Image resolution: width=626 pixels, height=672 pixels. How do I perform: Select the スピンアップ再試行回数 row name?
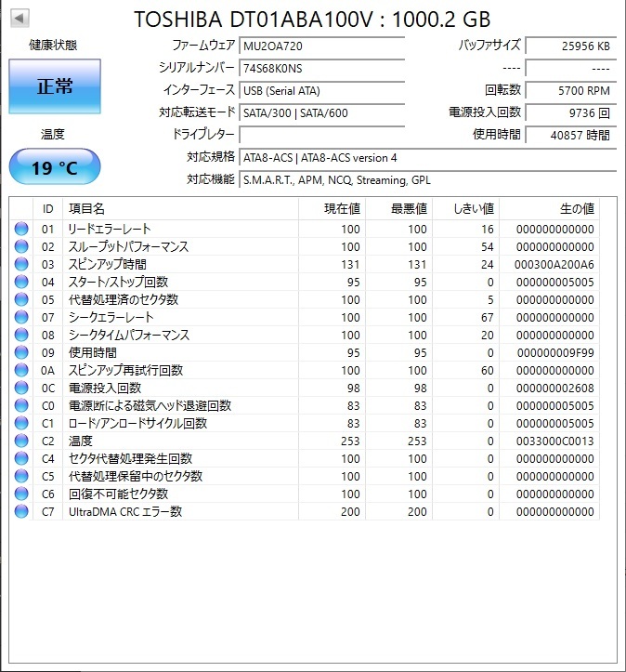(x=126, y=370)
